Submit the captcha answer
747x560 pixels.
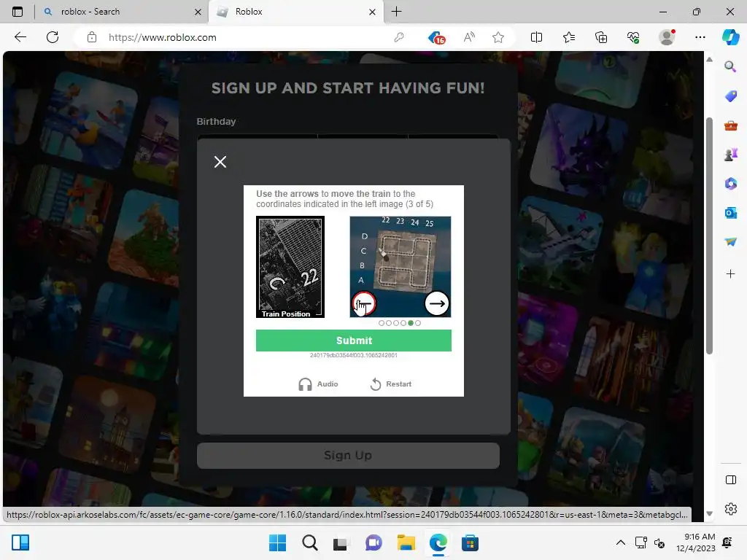point(354,341)
